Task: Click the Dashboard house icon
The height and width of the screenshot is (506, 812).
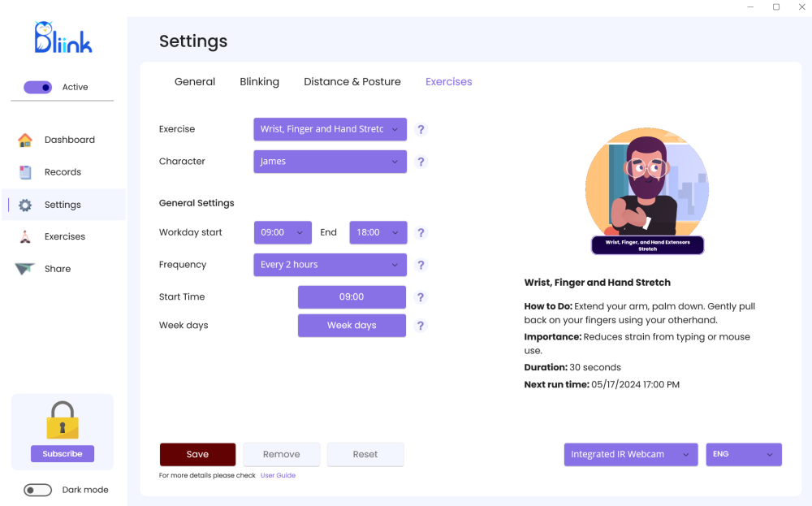Action: tap(25, 140)
